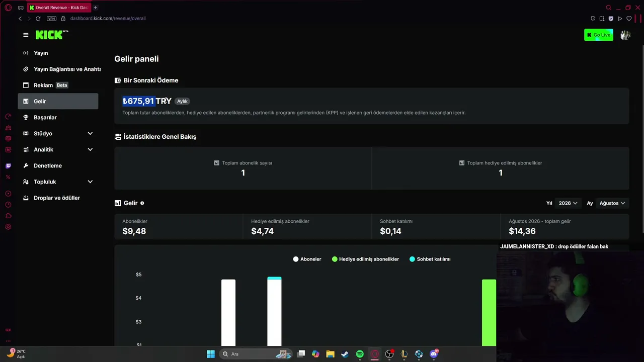Switch to Opera GX on the taskbar
The image size is (644, 362).
[x=375, y=354]
